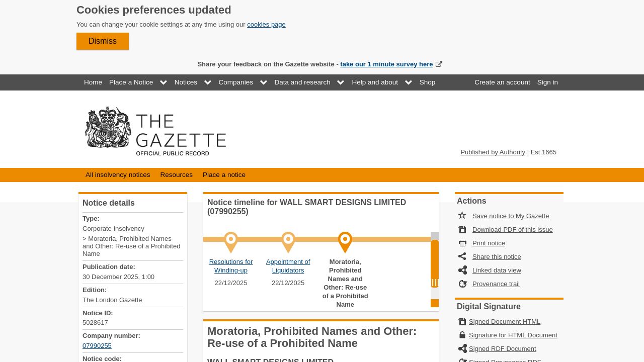Select Place a notice in orange bar
644x362 pixels.
tap(224, 175)
